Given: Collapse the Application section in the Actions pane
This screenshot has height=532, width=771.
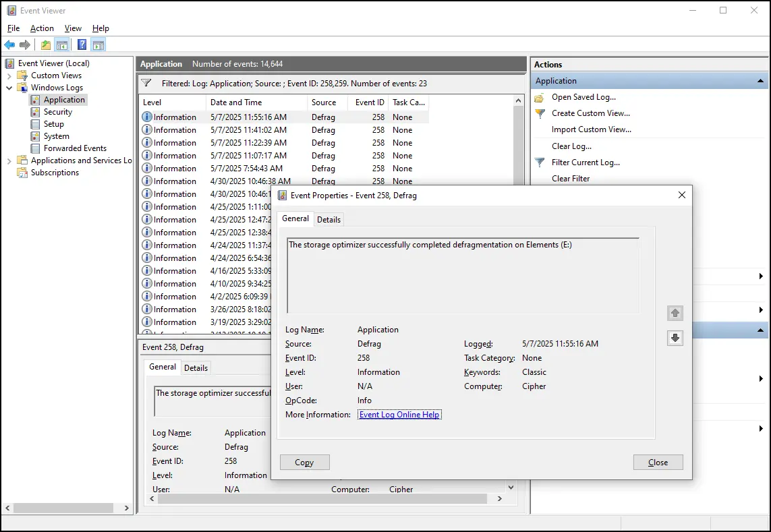Looking at the screenshot, I should tap(762, 80).
